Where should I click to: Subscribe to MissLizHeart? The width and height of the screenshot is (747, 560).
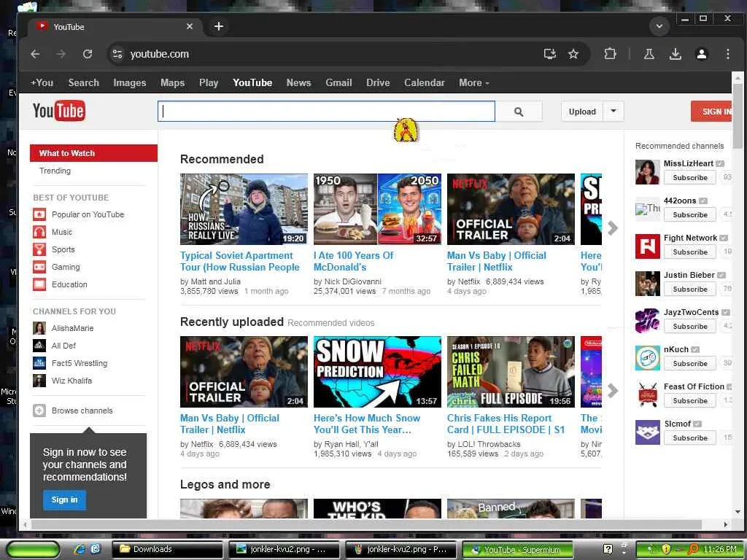pyautogui.click(x=690, y=178)
